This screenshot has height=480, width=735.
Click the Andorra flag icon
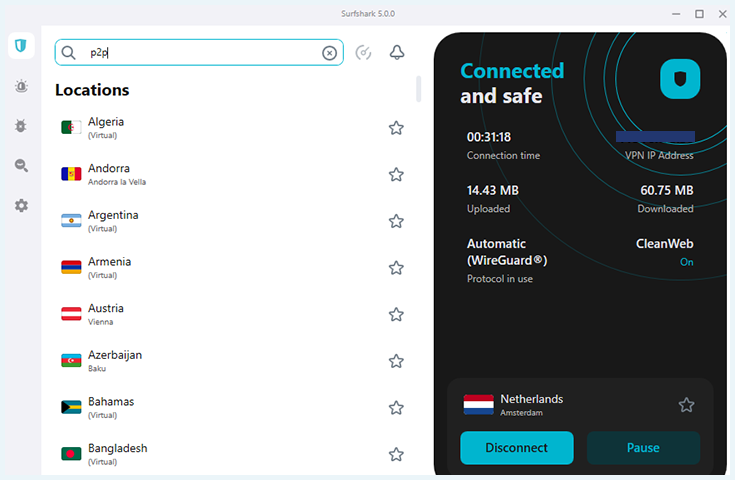pyautogui.click(x=71, y=174)
